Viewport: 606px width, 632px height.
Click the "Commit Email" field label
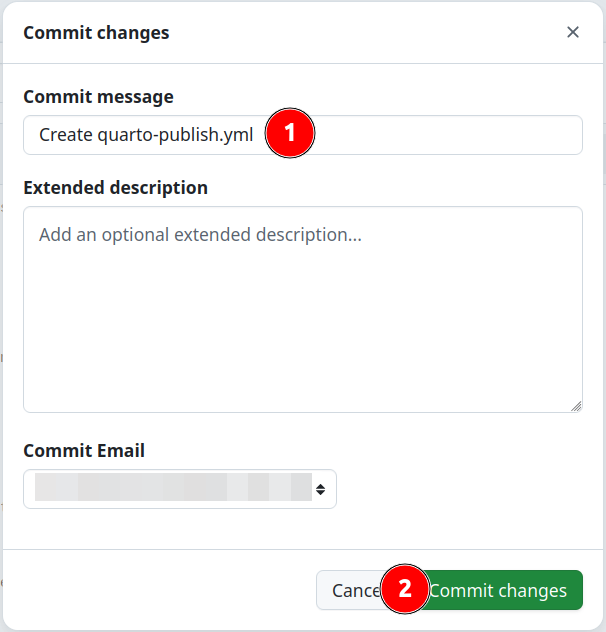click(84, 450)
